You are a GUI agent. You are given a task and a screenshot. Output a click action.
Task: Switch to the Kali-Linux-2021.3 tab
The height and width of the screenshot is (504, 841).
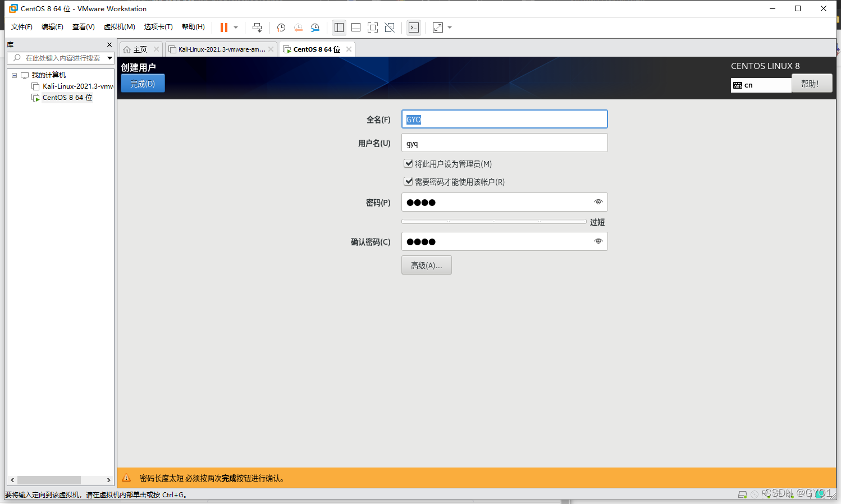point(222,49)
